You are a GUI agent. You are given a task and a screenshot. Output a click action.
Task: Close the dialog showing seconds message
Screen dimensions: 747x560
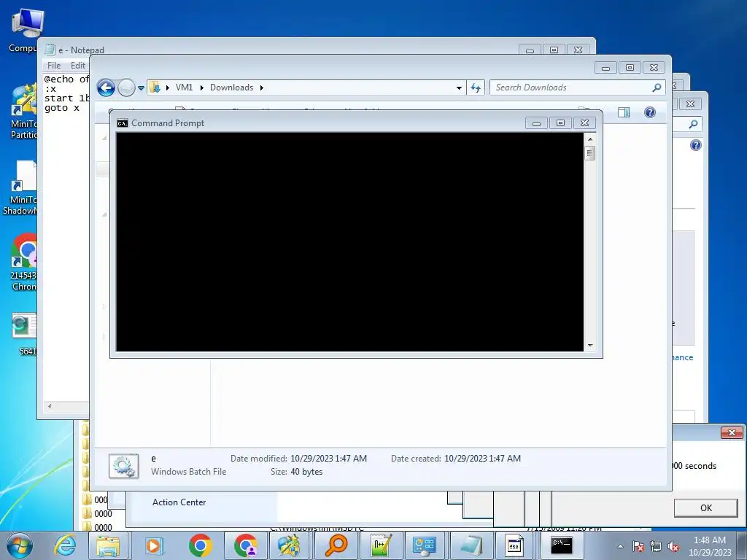tap(732, 432)
